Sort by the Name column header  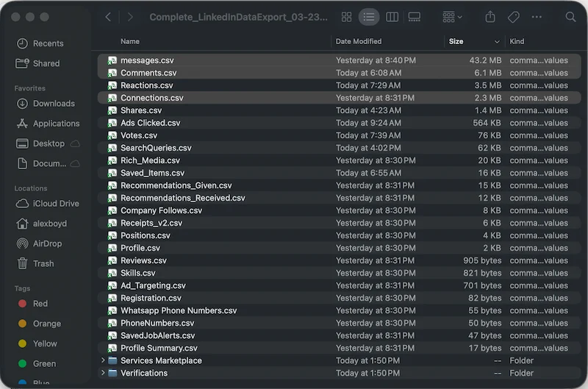tap(130, 42)
